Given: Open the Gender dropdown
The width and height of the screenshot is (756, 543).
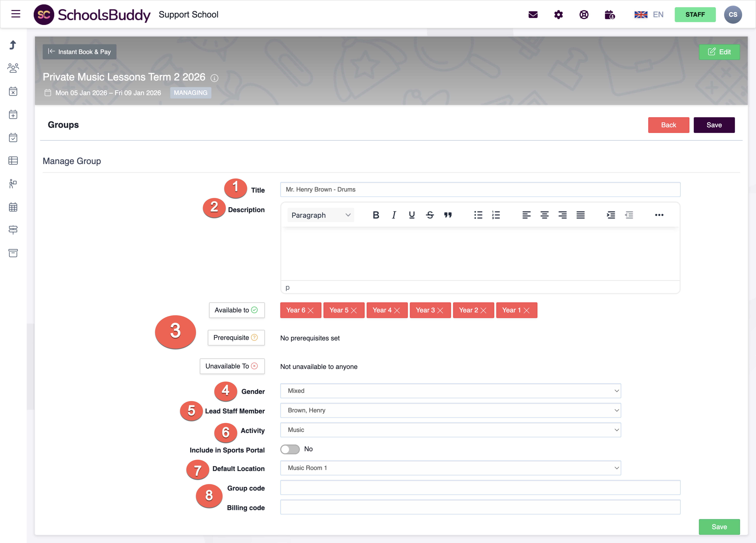Looking at the screenshot, I should tap(450, 391).
